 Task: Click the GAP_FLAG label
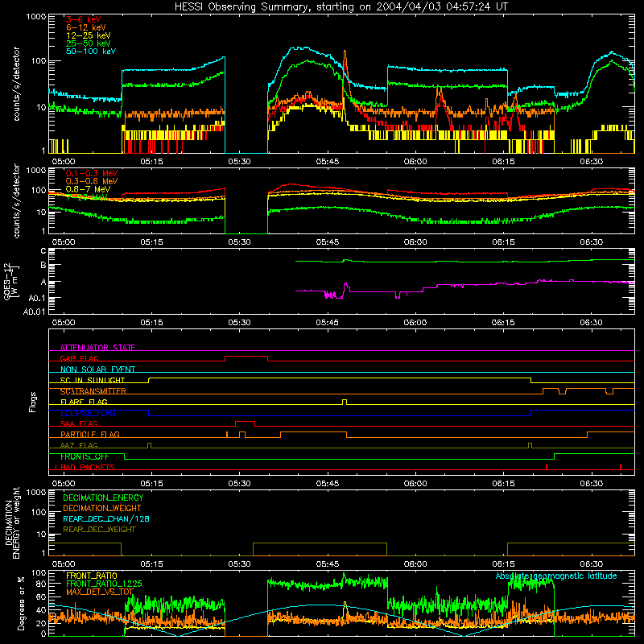[79, 358]
